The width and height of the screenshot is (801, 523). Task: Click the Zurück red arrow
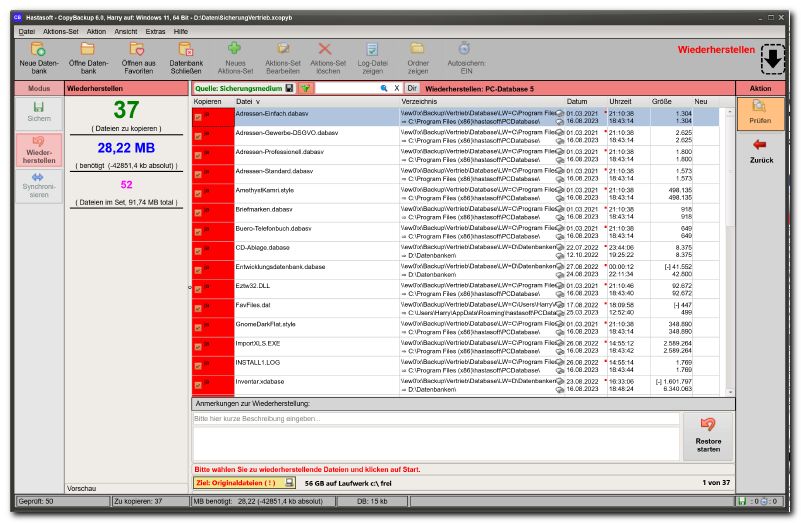click(761, 150)
